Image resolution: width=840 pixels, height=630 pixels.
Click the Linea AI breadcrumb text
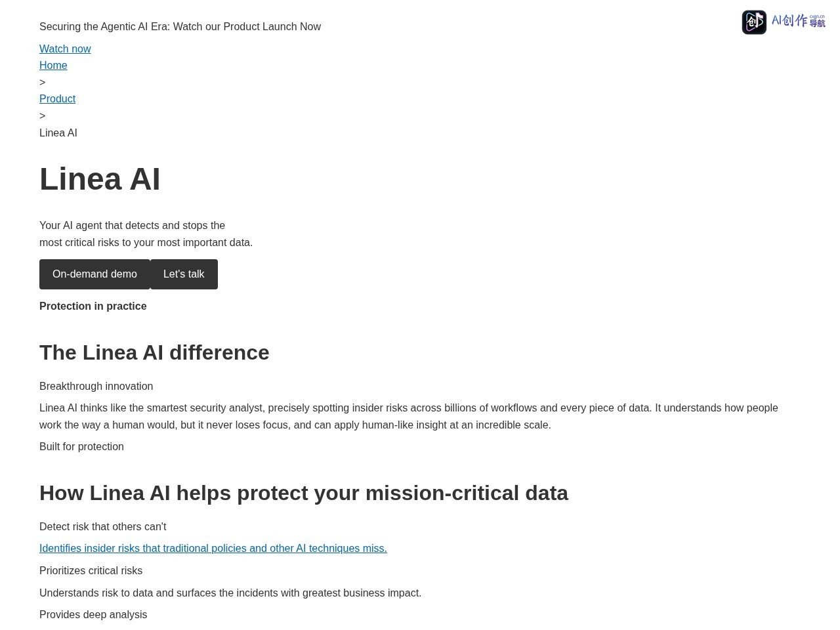[58, 133]
